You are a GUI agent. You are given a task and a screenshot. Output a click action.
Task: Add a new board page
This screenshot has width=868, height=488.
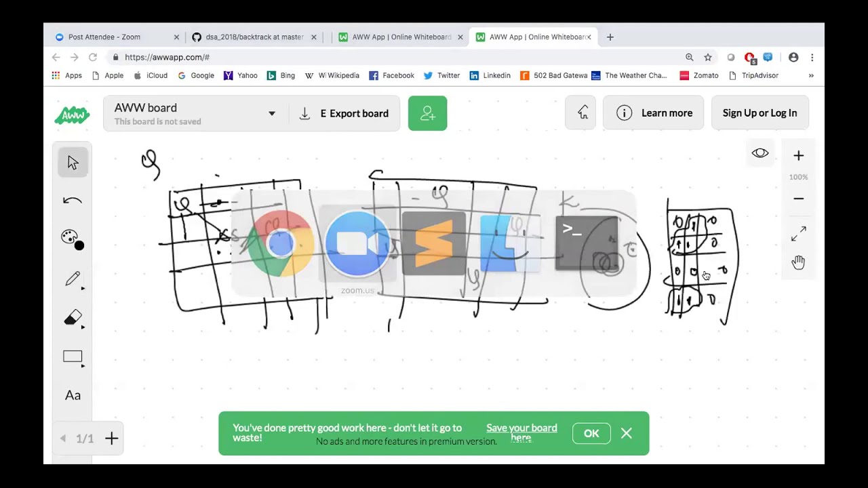click(112, 439)
